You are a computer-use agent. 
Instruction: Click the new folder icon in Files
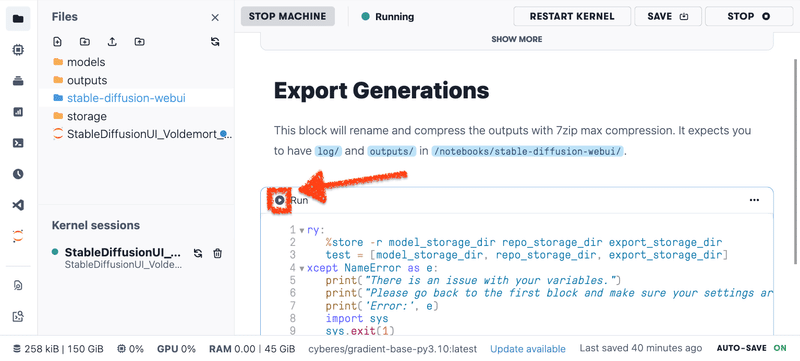tap(85, 42)
